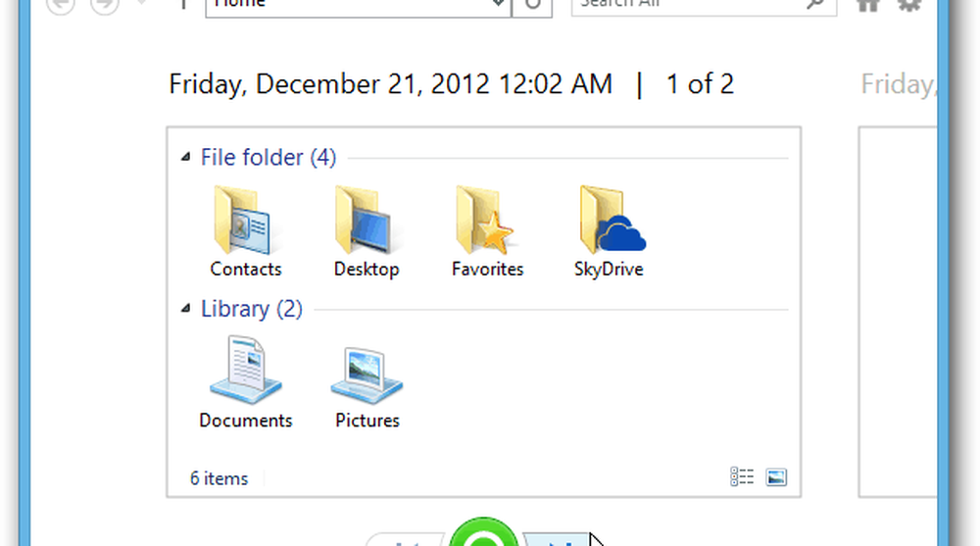Open the SkyDrive folder
This screenshot has width=980, height=546.
pos(609,231)
